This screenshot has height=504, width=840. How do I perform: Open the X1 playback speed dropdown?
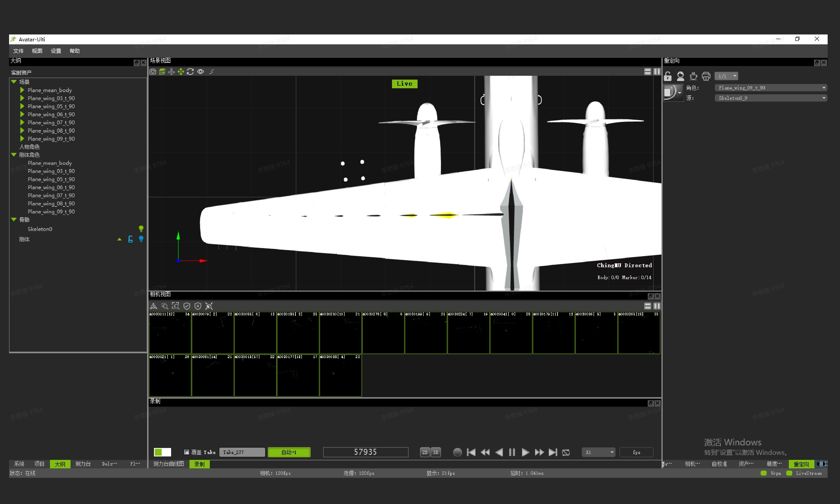(x=599, y=452)
